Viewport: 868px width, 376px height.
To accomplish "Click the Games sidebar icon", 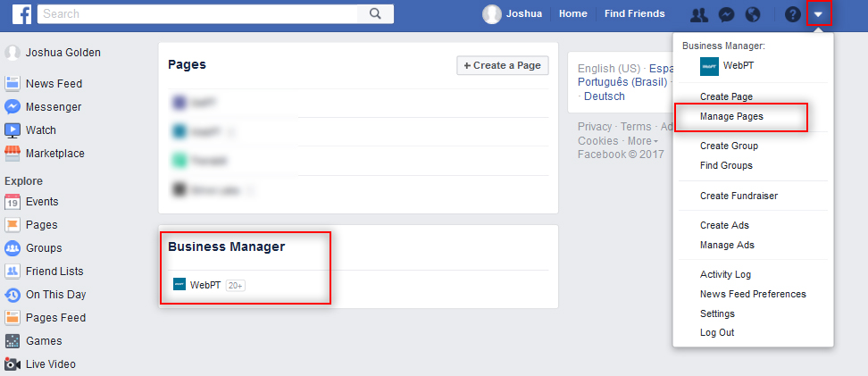I will (13, 341).
